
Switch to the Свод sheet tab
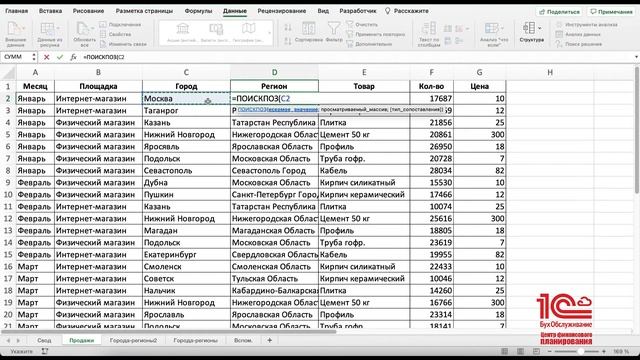click(x=44, y=340)
